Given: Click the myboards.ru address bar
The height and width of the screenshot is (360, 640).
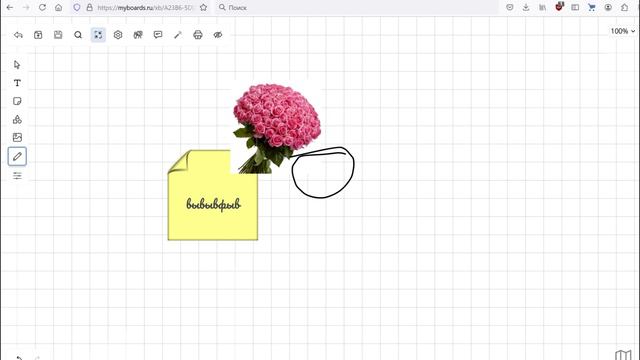Looking at the screenshot, I should 145,7.
